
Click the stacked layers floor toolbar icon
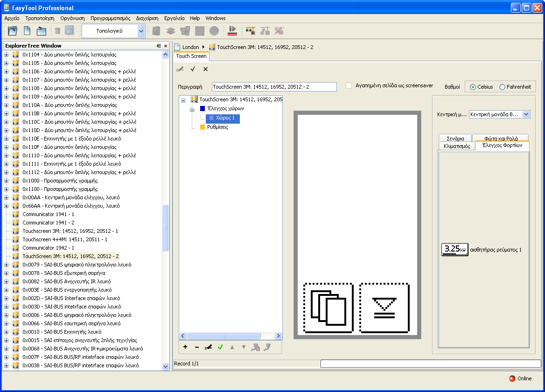[171, 31]
